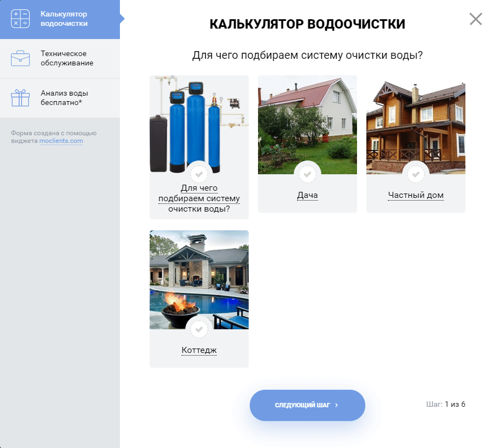Screen dimensions: 494x448
Task: Close the calculator dialog with the X
Action: pos(475,19)
